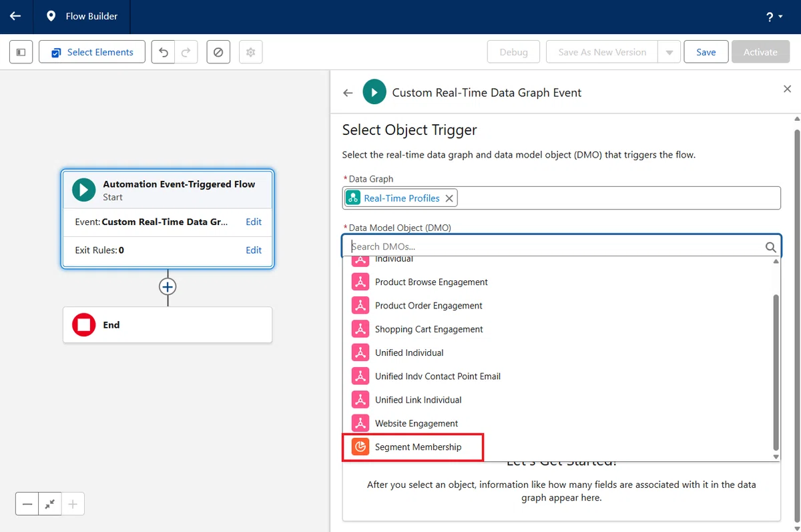The image size is (801, 532).
Task: Select Unified Individual DMO
Action: click(559, 352)
